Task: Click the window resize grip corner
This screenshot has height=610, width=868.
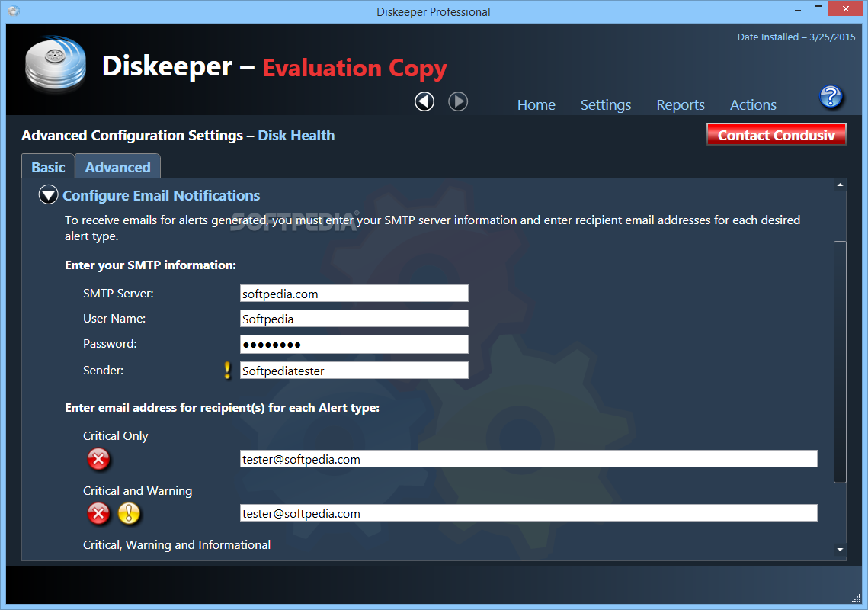Action: point(857,598)
